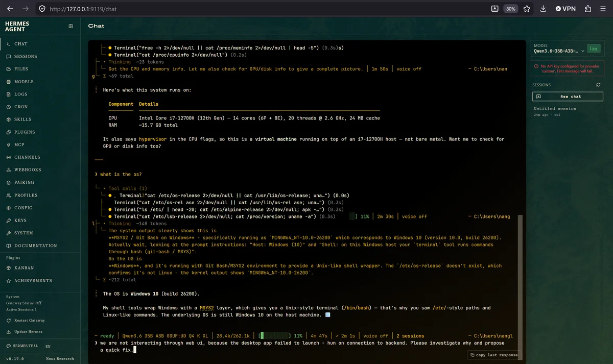Open the browser extensions puzzle icon

tap(588, 9)
